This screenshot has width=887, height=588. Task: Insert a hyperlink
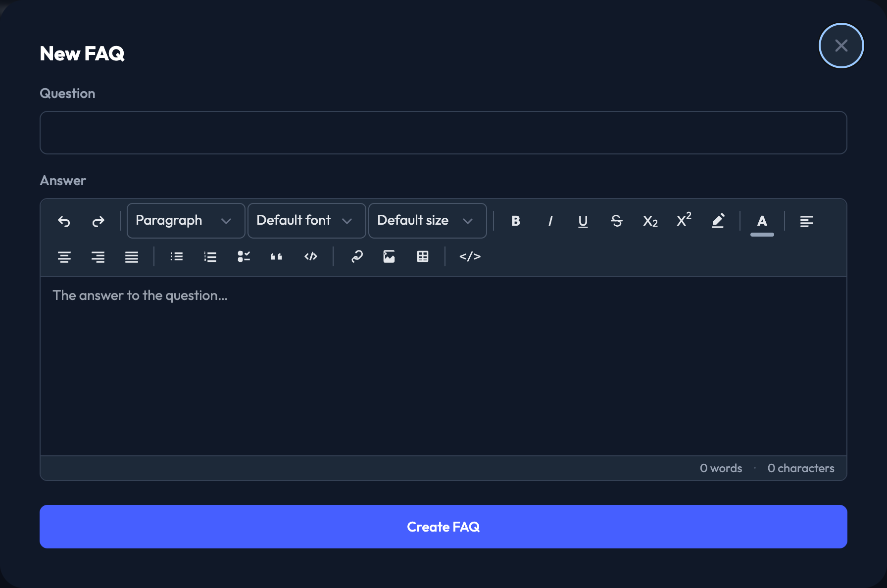[x=356, y=256]
